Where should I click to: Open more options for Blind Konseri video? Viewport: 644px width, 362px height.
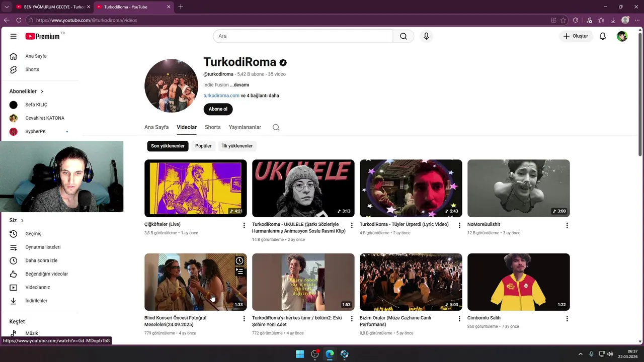click(x=244, y=319)
